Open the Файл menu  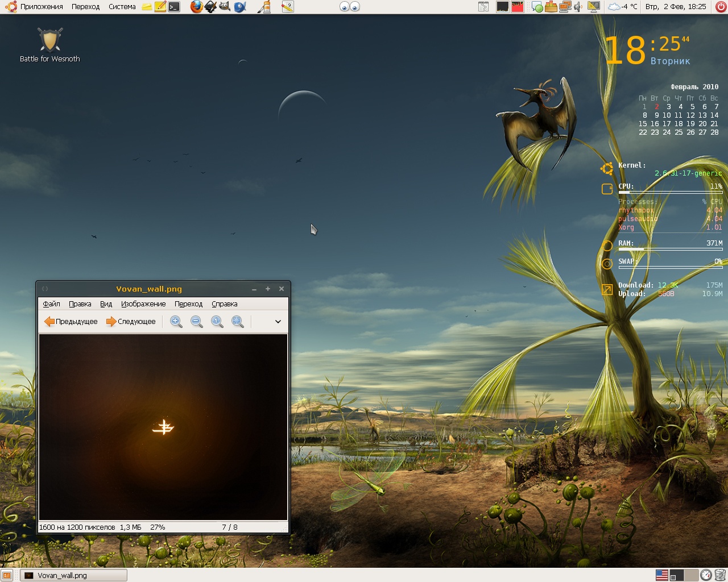51,304
